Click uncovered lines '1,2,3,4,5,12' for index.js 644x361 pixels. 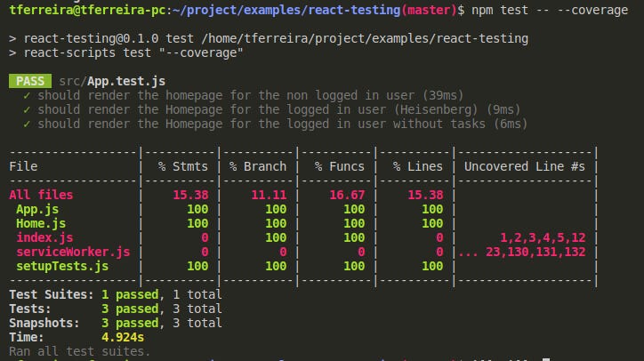543,237
